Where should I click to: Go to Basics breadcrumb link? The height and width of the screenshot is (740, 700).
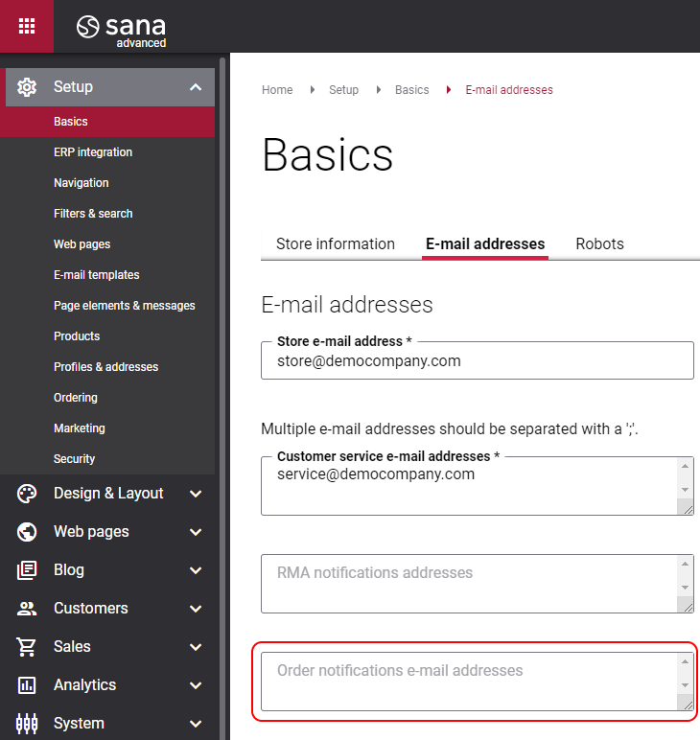click(411, 90)
